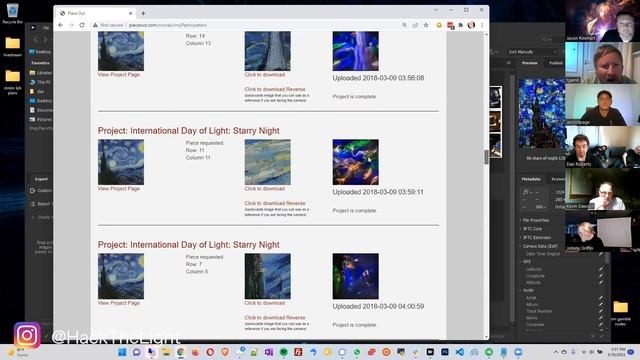Open a new browser tab
Screen dimensions: 640x360
143,13
